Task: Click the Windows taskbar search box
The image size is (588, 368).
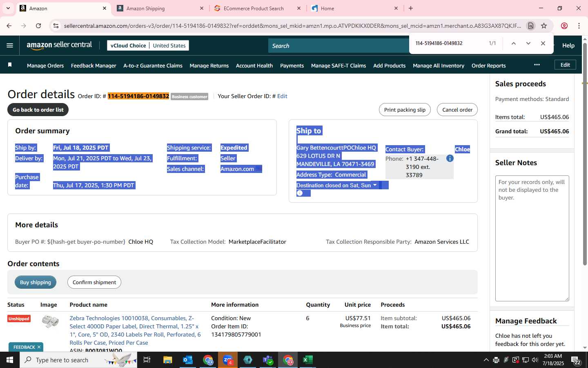Action: click(x=78, y=360)
